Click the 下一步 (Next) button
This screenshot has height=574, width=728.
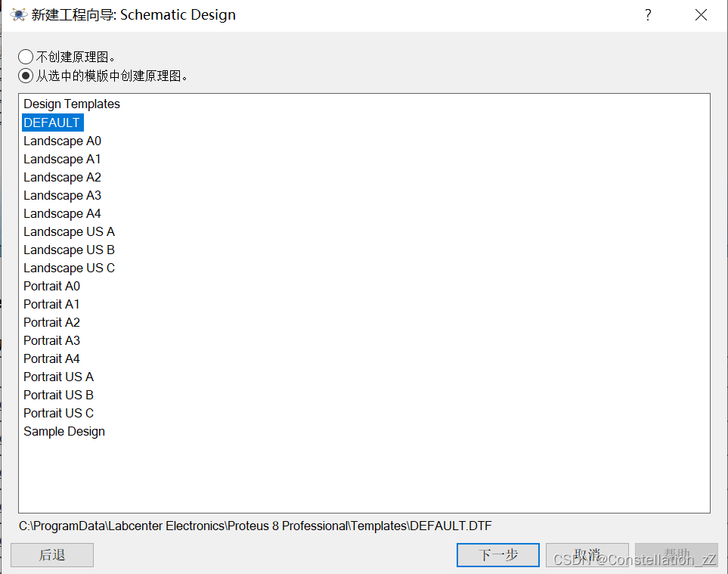[x=497, y=555]
